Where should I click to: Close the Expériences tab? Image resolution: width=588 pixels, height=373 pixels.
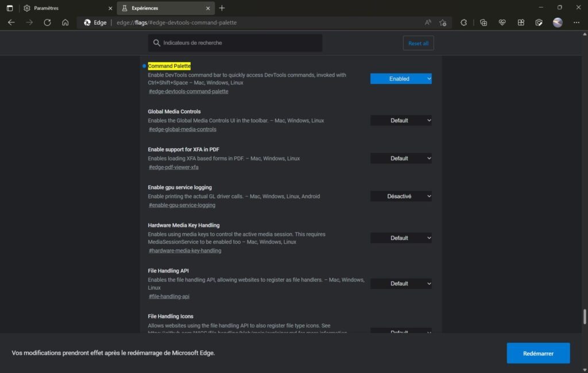208,8
